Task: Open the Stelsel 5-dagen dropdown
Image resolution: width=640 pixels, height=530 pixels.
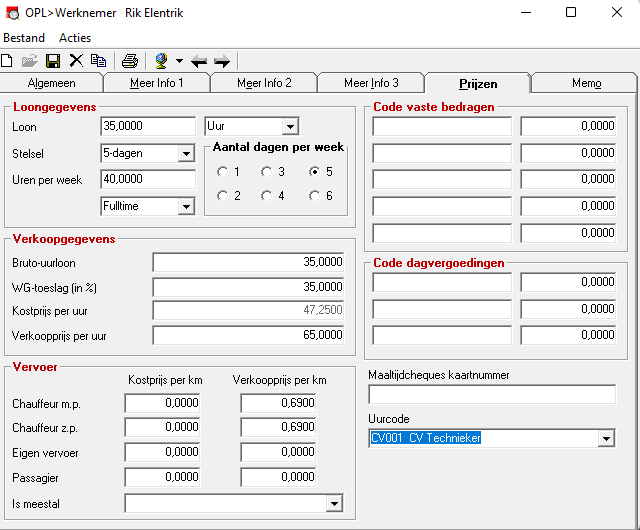Action: pyautogui.click(x=186, y=154)
